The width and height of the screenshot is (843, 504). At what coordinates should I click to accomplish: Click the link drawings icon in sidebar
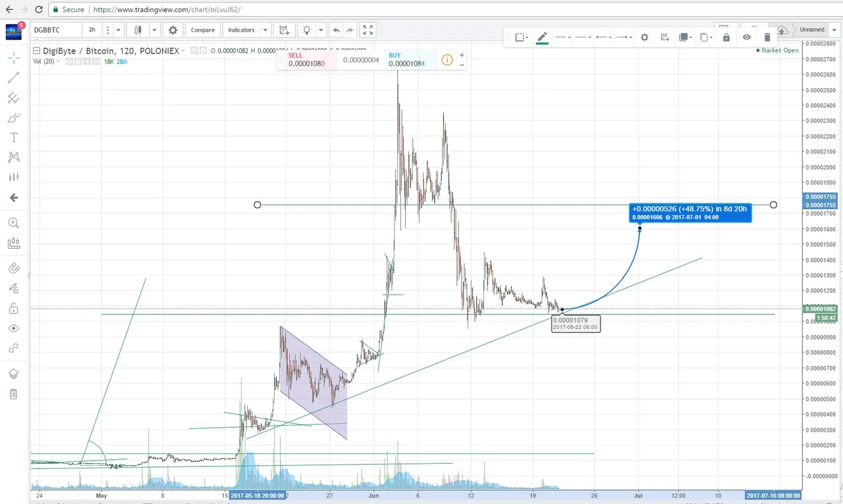[13, 348]
